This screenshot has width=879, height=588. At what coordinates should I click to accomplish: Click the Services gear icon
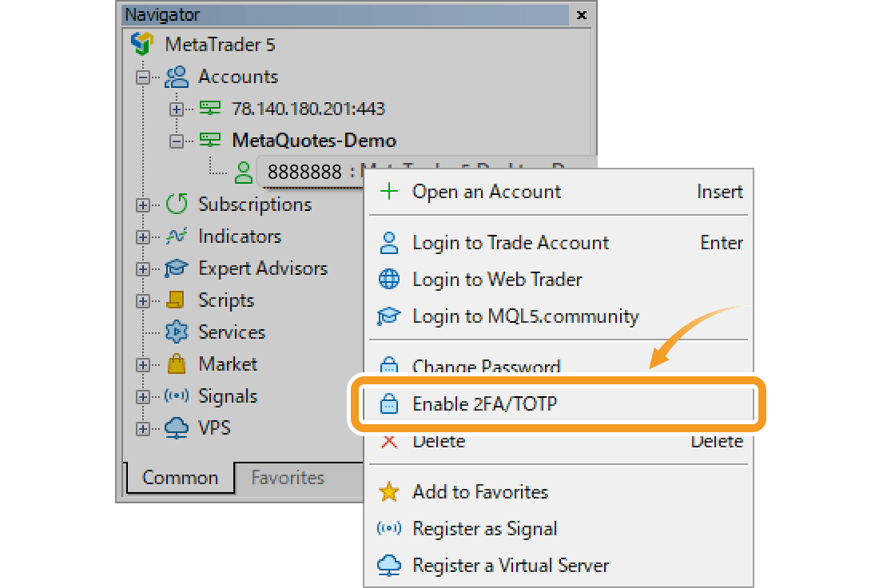pyautogui.click(x=177, y=332)
